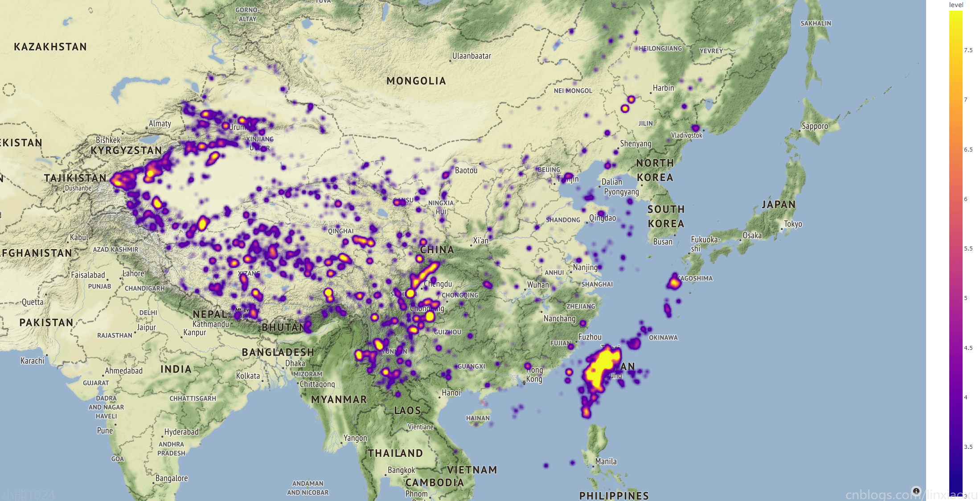Click the Busan city label
Viewport: 980px width, 501px height.
[663, 242]
